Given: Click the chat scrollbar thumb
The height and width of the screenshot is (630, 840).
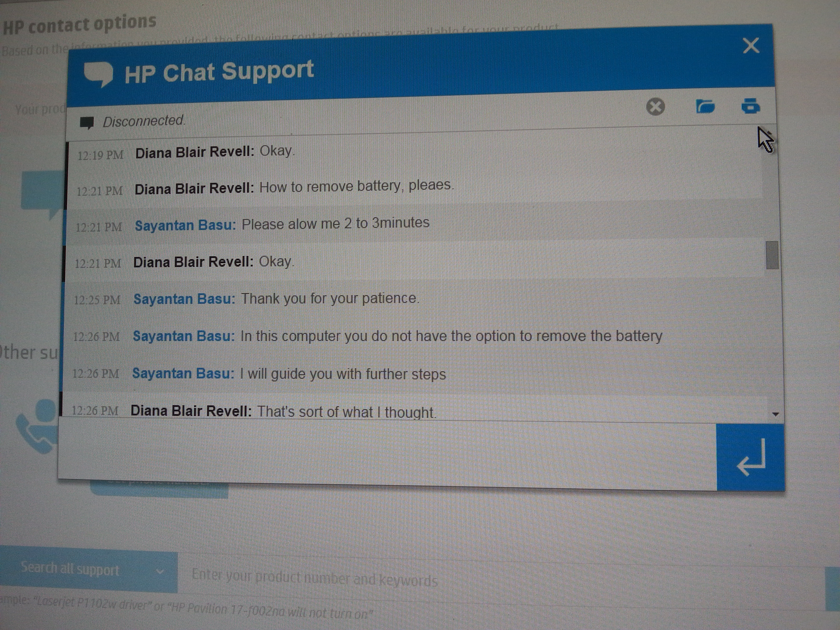Looking at the screenshot, I should [x=772, y=255].
